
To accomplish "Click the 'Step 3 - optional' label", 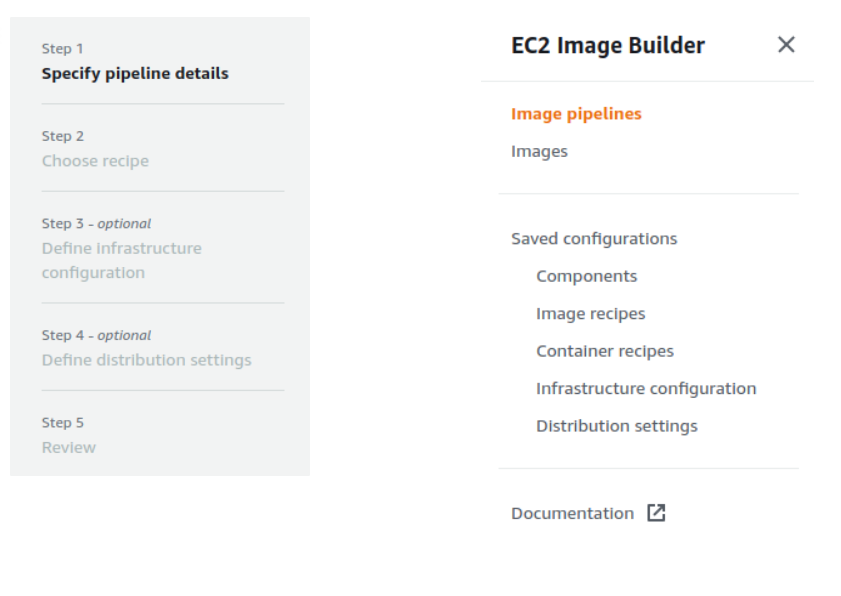I will (96, 223).
